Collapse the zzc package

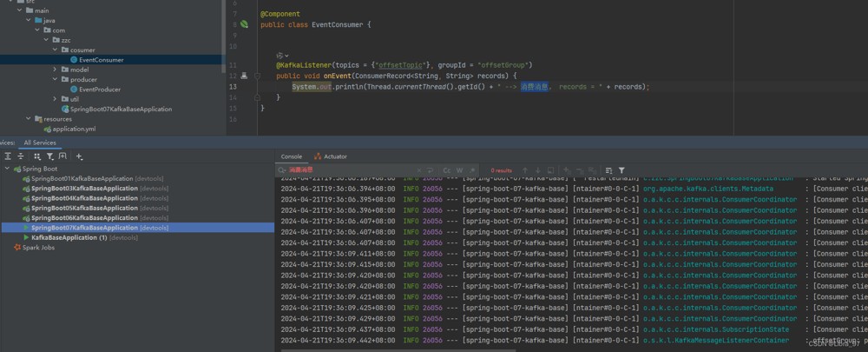[x=46, y=40]
